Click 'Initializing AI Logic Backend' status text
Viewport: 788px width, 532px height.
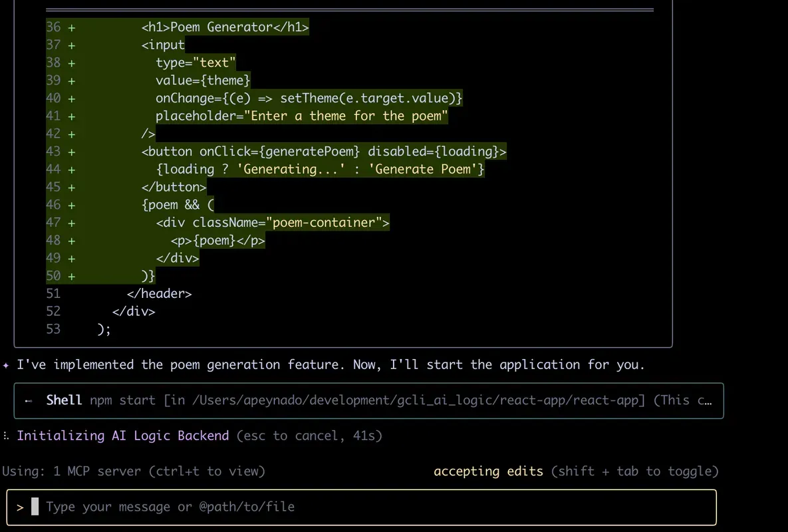pyautogui.click(x=122, y=436)
